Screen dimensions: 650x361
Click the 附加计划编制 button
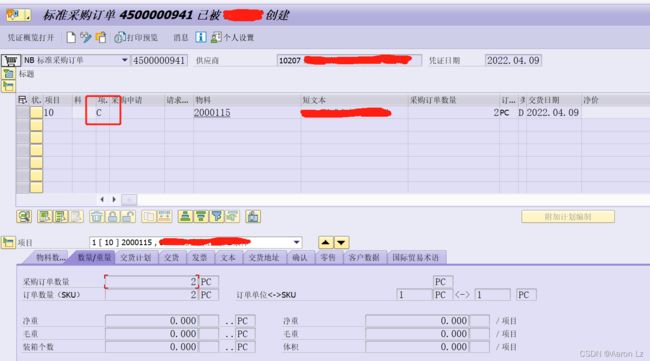[x=568, y=216]
